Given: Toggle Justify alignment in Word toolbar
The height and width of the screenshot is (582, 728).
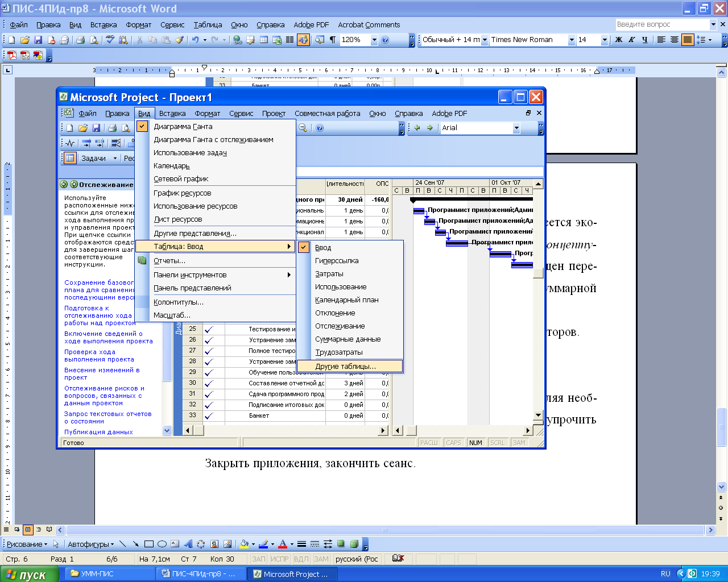Looking at the screenshot, I should [688, 40].
